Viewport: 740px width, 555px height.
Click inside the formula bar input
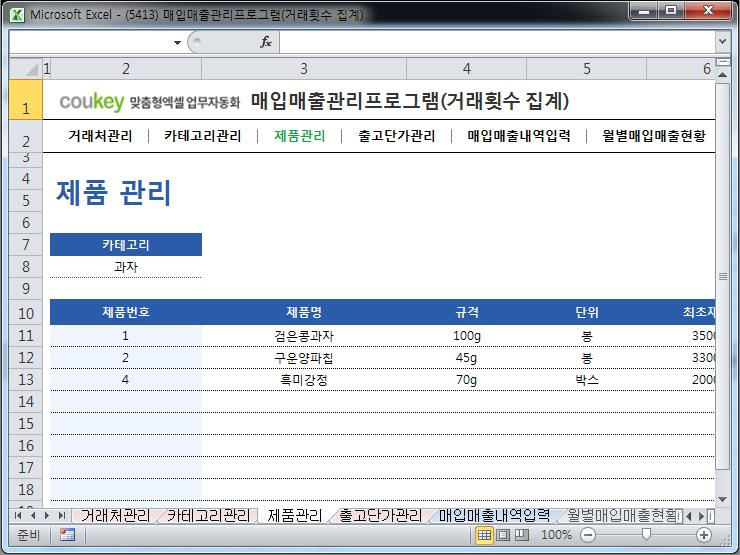[497, 42]
